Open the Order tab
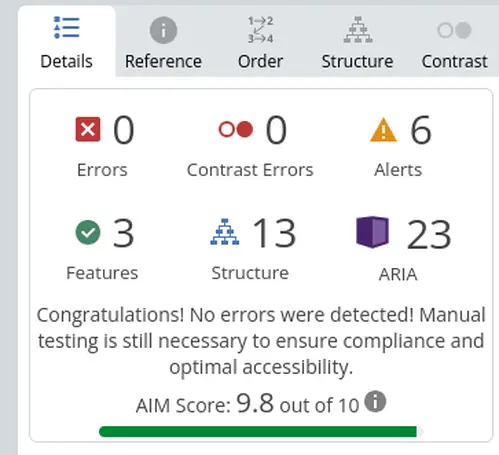Image resolution: width=499 pixels, height=455 pixels. (260, 42)
